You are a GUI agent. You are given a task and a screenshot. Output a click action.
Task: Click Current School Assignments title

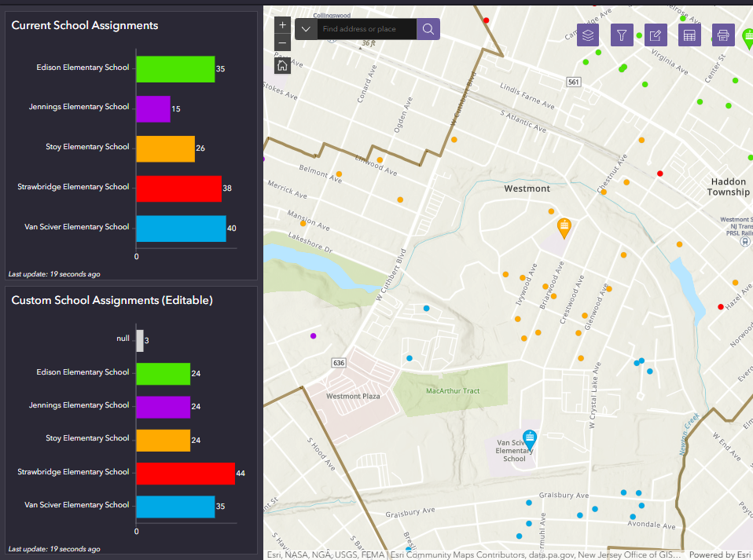[85, 25]
